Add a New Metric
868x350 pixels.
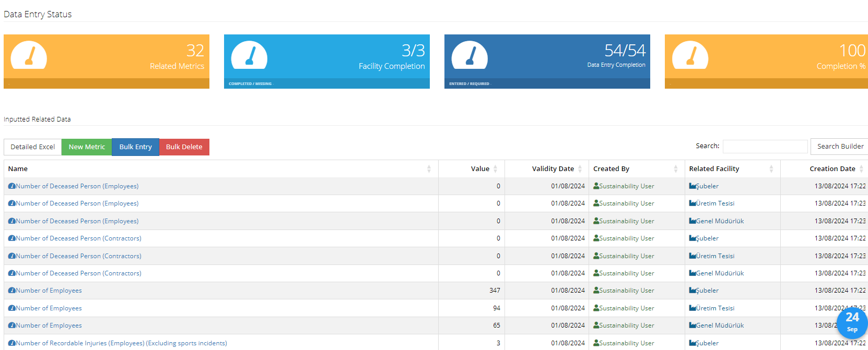(87, 147)
